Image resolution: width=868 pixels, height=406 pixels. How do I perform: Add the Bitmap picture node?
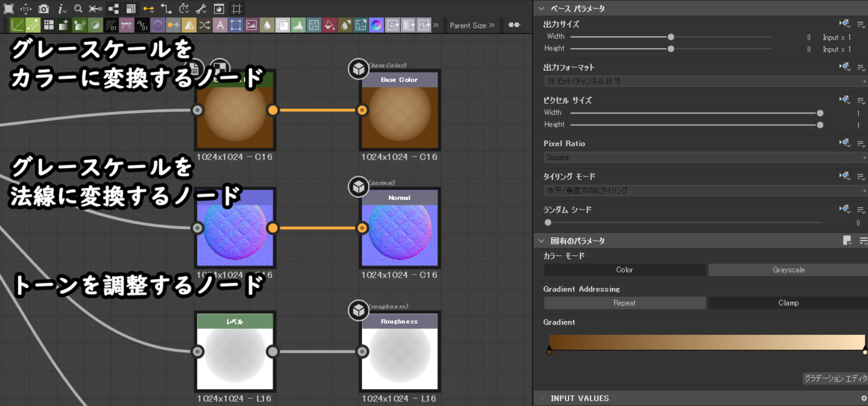pos(251,25)
